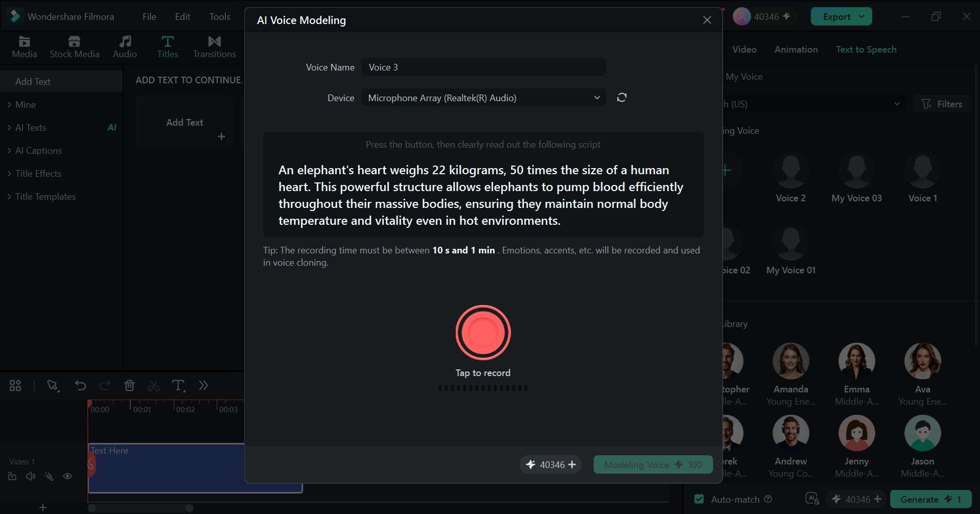Choose the selection pointer tool in timeline toolbar

click(x=53, y=385)
